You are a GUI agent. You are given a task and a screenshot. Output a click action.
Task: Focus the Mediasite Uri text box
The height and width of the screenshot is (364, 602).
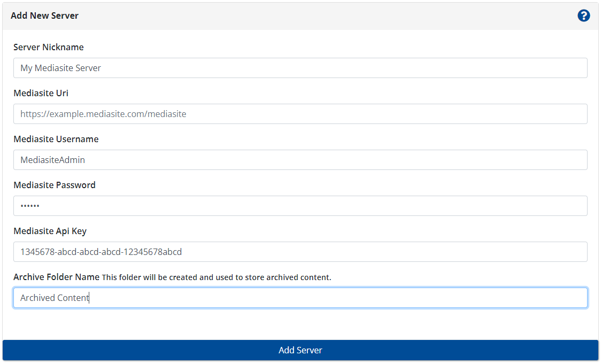300,114
